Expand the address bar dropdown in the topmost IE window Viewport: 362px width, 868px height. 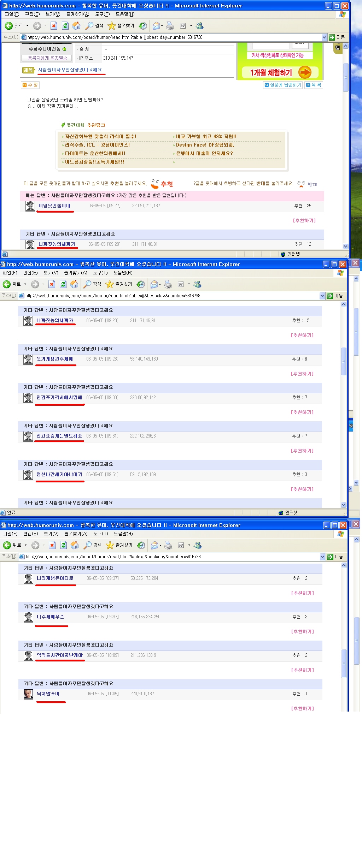324,37
